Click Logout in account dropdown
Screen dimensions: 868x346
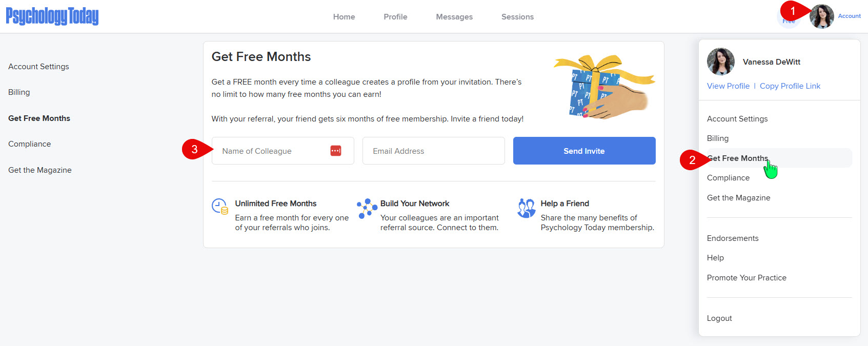pos(719,318)
